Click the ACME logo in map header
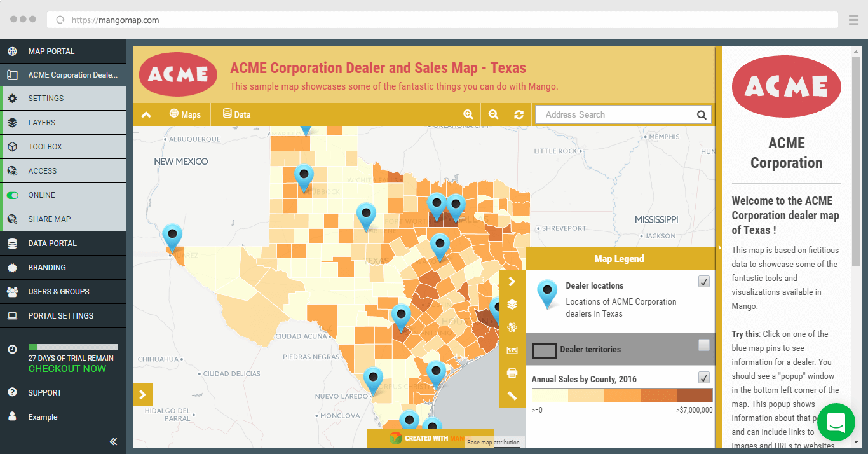The height and width of the screenshot is (454, 868). 178,74
